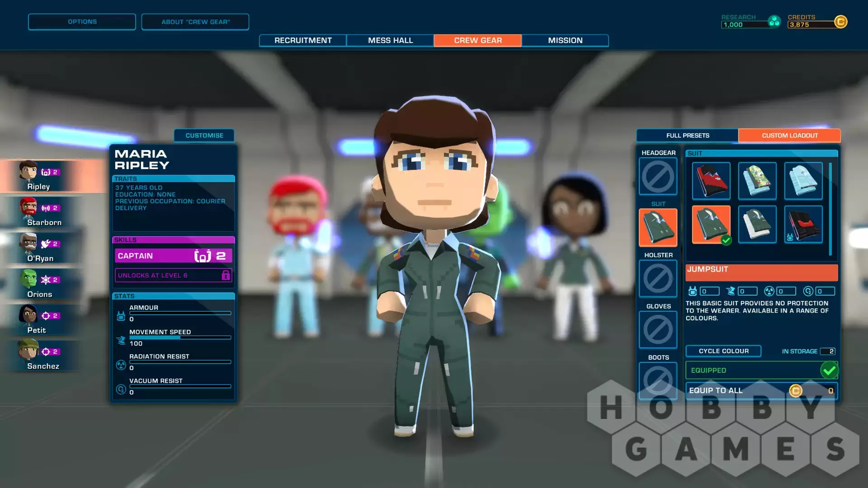Click the green Equipped checkmark
This screenshot has height=488, width=868.
click(829, 371)
